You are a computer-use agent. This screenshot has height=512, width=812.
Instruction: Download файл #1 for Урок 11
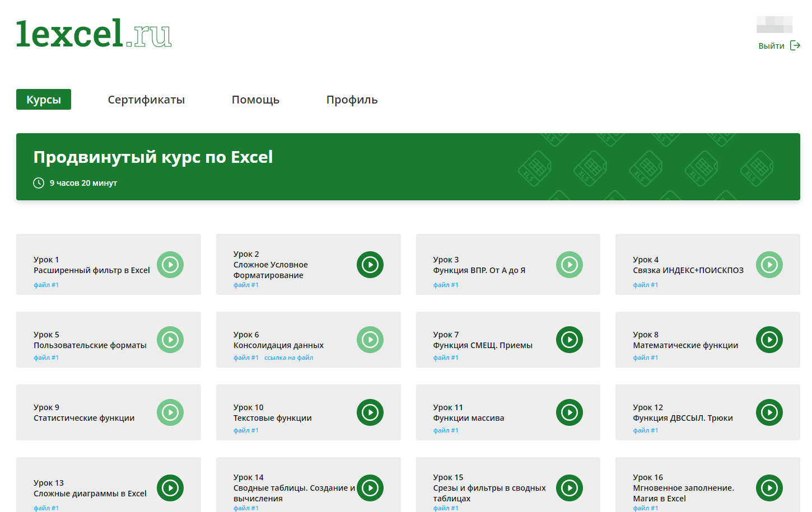pyautogui.click(x=445, y=430)
